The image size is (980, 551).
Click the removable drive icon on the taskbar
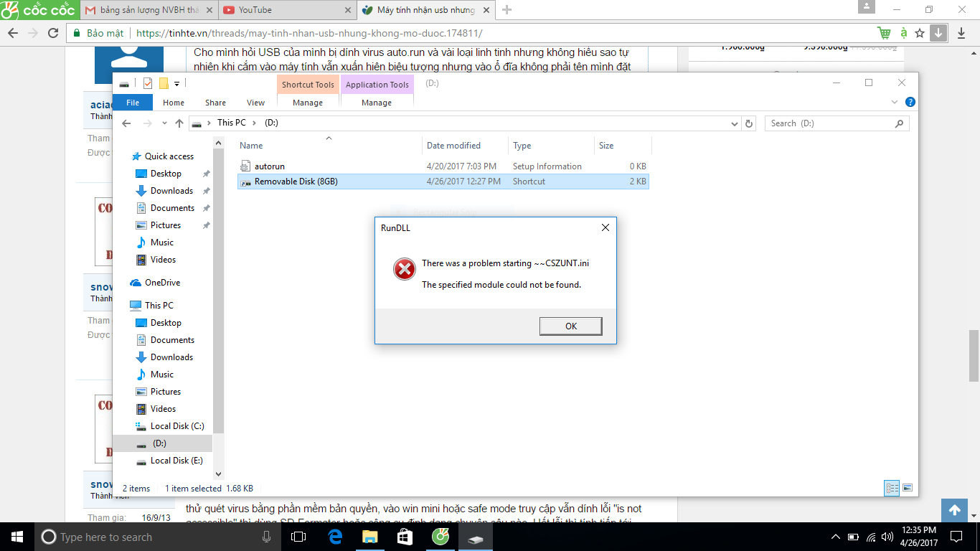[x=475, y=537]
